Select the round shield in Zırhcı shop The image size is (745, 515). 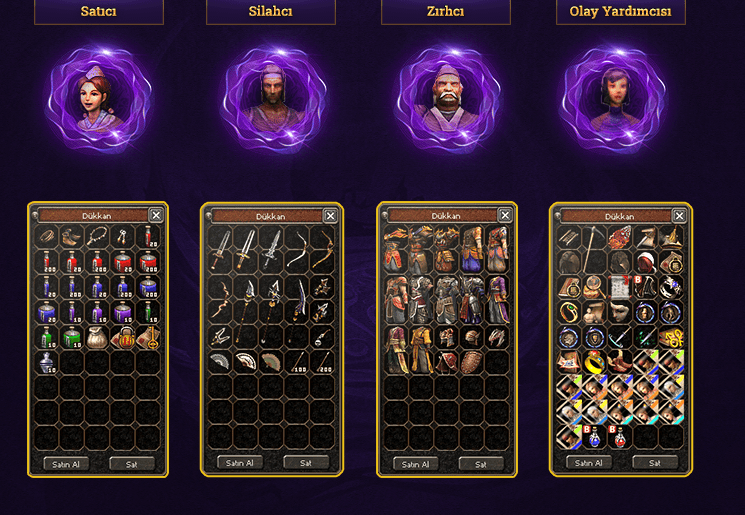[x=472, y=362]
